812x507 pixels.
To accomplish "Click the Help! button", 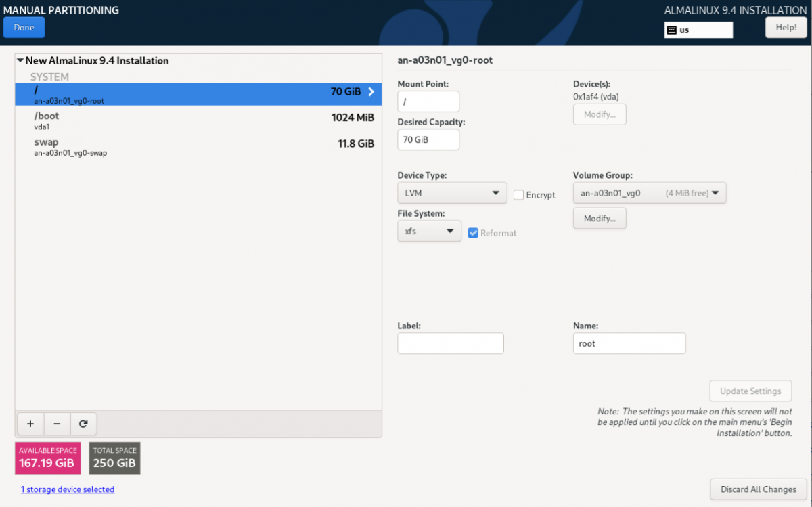I will pyautogui.click(x=786, y=28).
